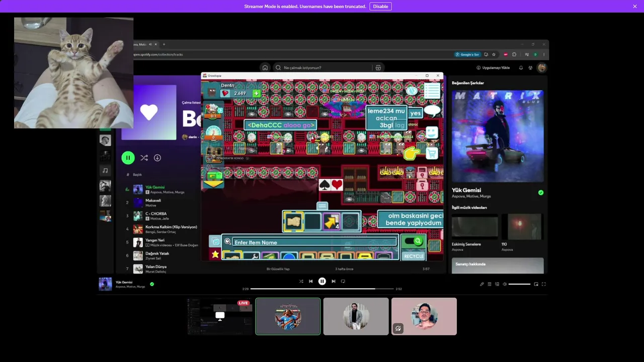Toggle shuffle beside the green pause button
The image size is (644, 362).
(x=144, y=158)
